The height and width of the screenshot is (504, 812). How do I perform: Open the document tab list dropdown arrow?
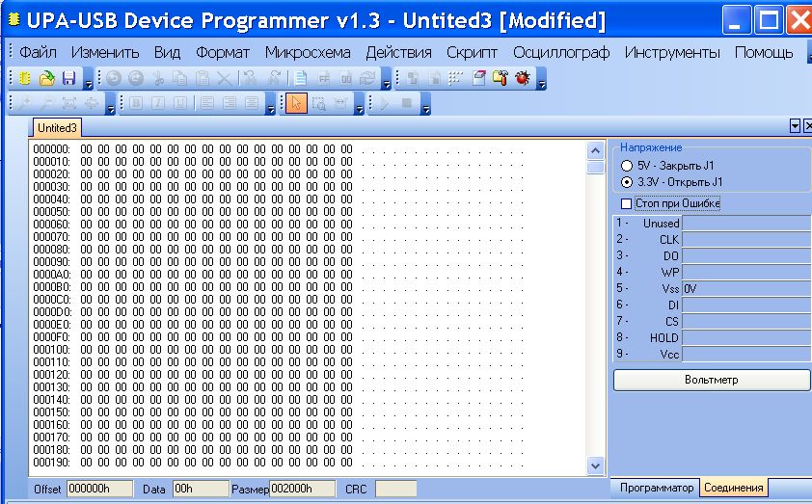point(795,125)
